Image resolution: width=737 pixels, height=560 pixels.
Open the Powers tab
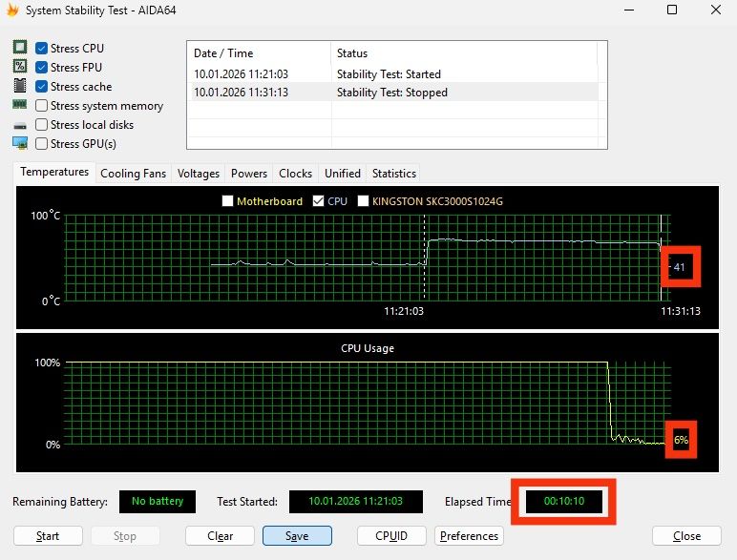249,174
